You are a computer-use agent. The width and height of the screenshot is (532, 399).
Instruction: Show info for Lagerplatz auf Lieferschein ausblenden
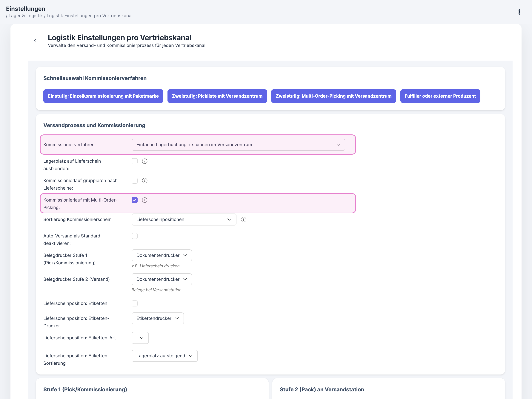(x=144, y=161)
